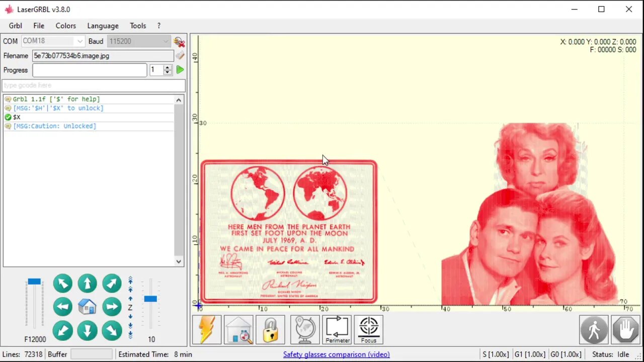Click the "F12000" jog speed label
Viewport: 644px width, 362px height.
[x=35, y=339]
